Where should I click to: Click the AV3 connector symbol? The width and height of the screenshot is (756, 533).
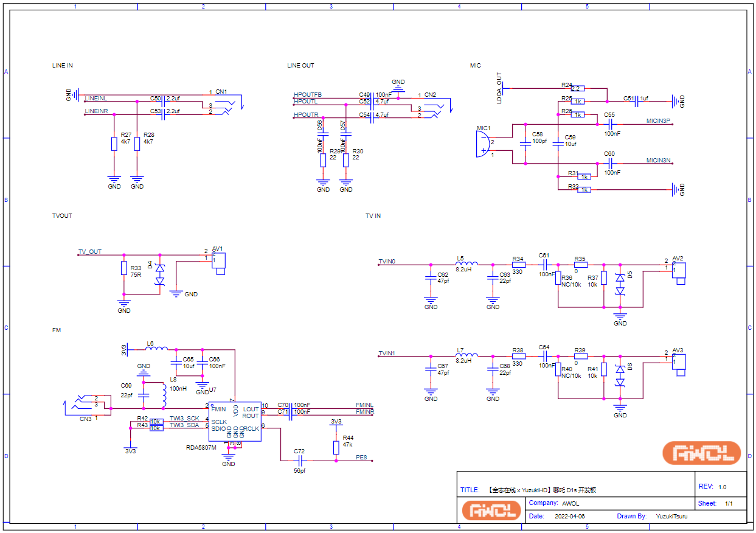click(679, 363)
